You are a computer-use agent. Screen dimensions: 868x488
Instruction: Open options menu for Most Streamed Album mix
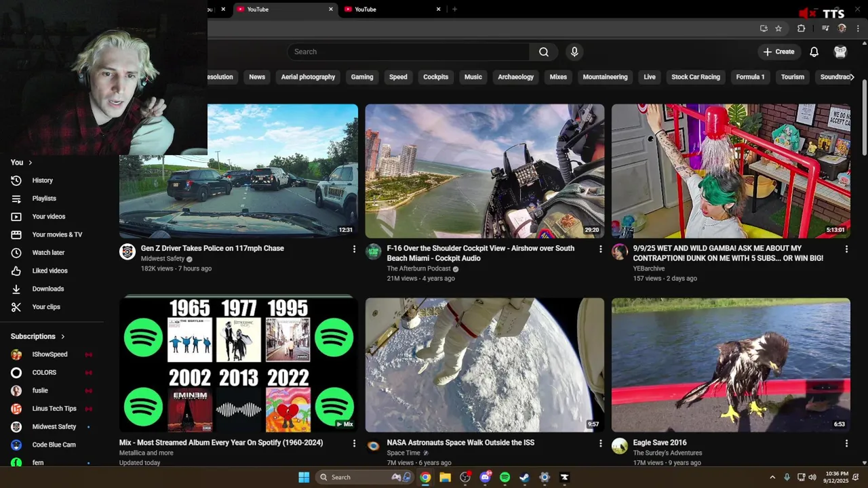pos(354,443)
